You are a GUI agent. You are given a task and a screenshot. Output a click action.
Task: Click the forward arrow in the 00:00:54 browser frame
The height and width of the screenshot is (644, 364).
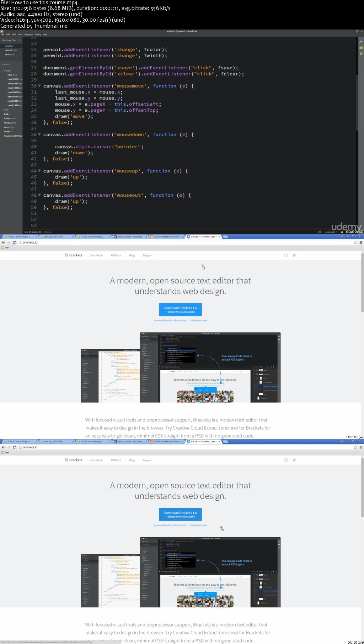pos(9,242)
